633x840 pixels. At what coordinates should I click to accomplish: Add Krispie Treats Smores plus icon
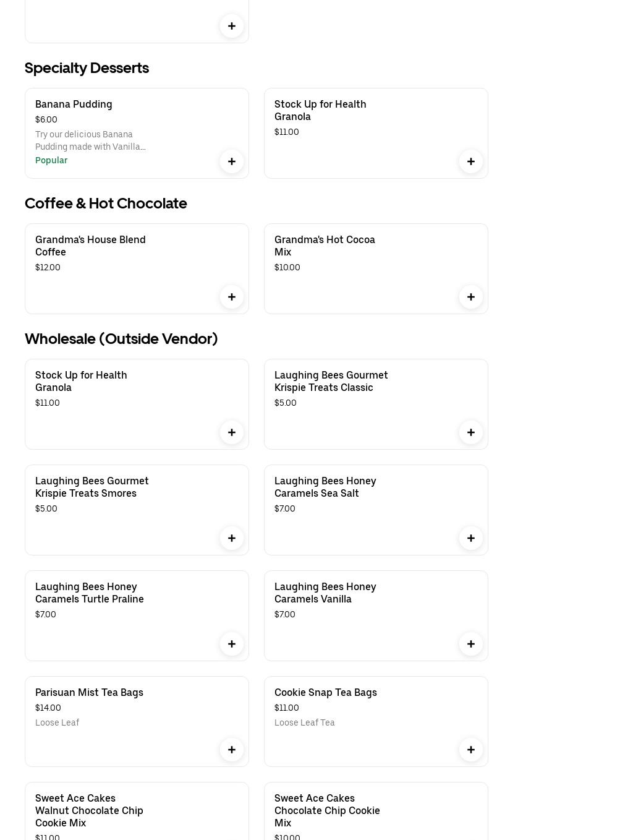[232, 538]
